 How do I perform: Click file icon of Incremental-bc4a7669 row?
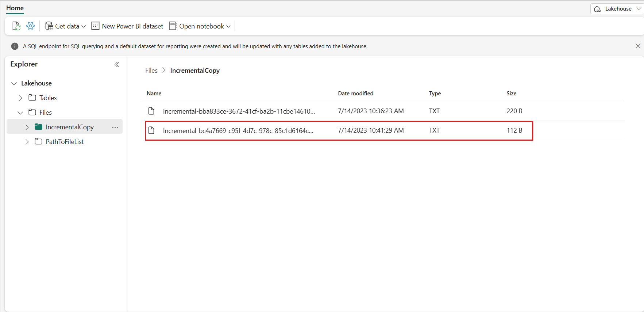tap(151, 130)
